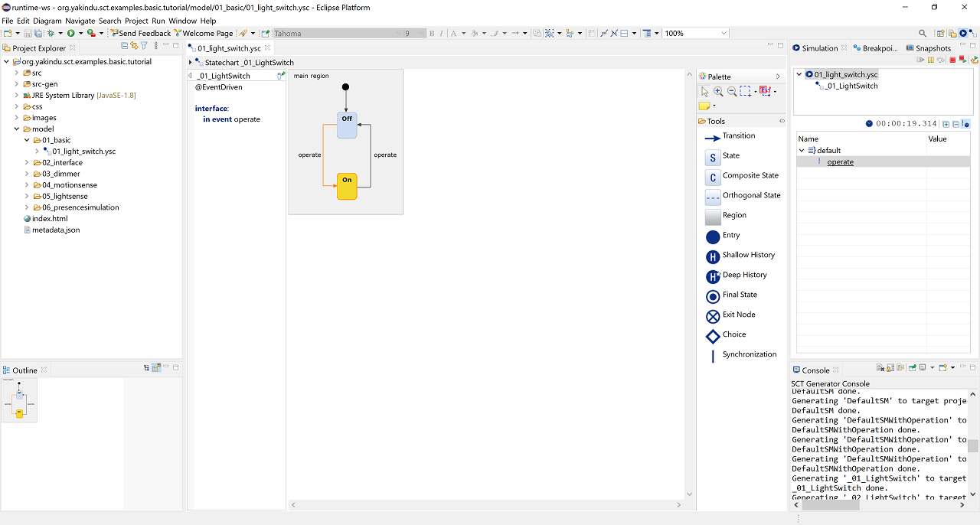
Task: Click the console vertical scrollbar thumb
Action: coord(972,446)
